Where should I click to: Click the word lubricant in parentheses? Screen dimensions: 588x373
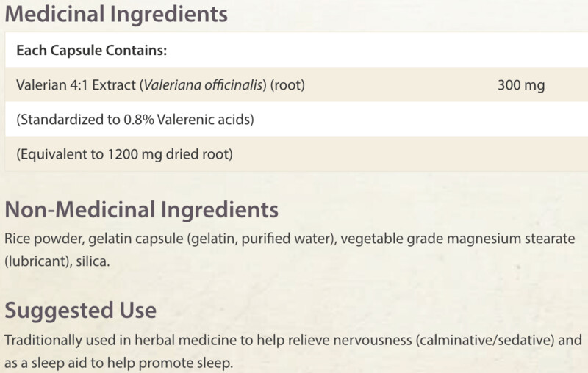(x=39, y=261)
